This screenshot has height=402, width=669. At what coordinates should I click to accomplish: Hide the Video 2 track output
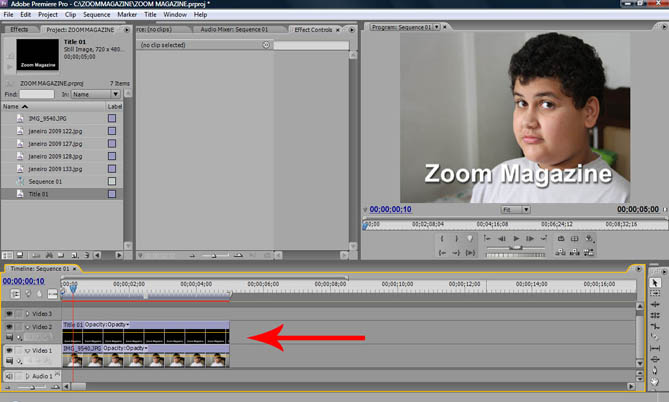10,327
